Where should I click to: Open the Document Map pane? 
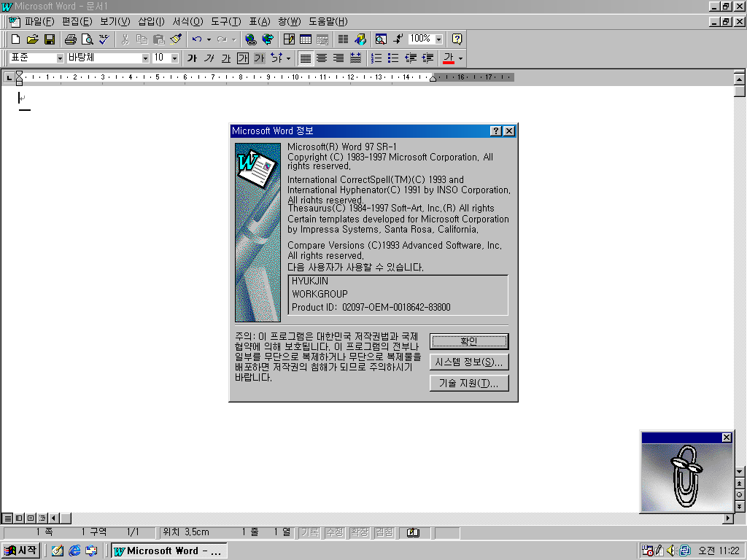pos(381,39)
